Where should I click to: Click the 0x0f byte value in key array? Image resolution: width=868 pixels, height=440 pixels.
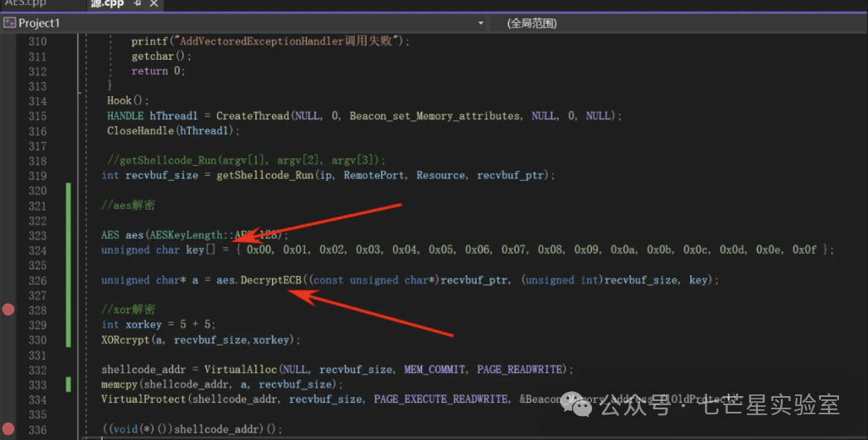[x=804, y=249]
